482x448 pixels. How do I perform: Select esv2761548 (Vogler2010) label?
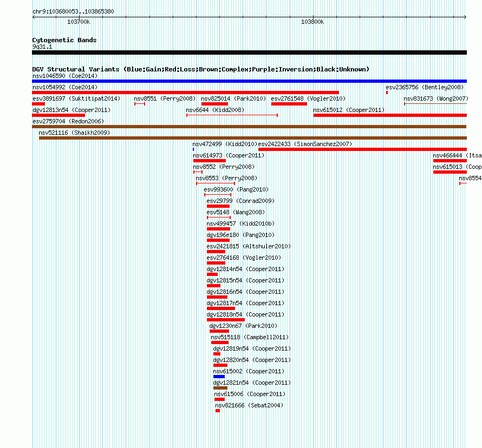point(308,98)
